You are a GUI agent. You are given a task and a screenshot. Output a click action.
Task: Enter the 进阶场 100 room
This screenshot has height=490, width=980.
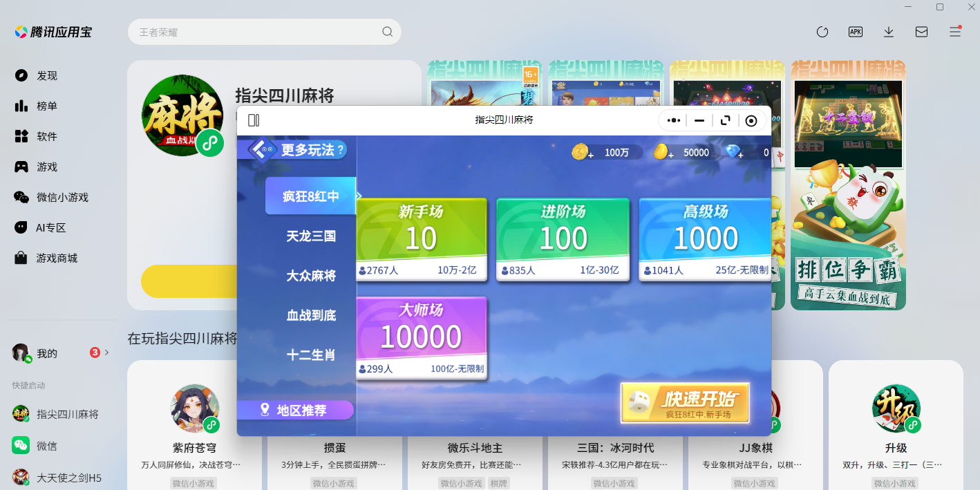pyautogui.click(x=563, y=239)
